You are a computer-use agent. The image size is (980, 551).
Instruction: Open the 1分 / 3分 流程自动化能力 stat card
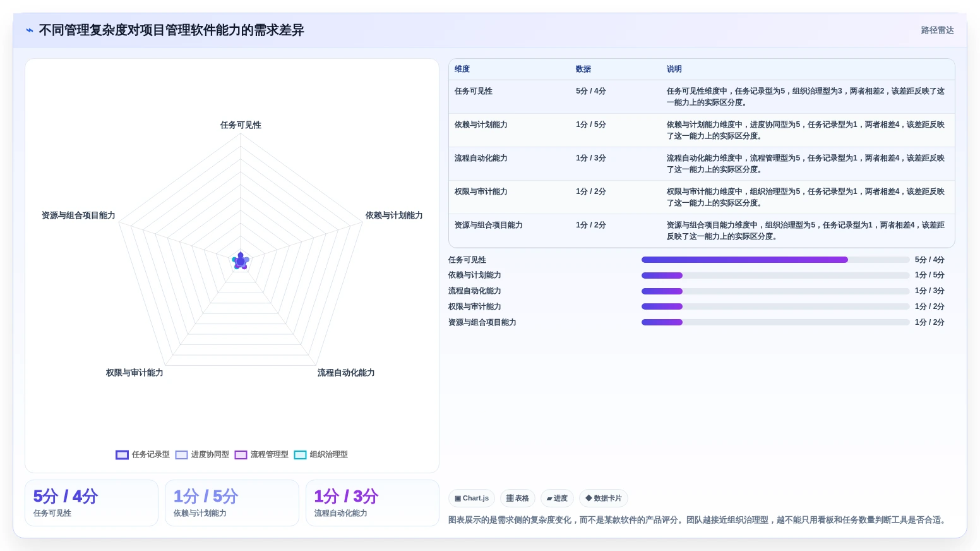(x=373, y=503)
